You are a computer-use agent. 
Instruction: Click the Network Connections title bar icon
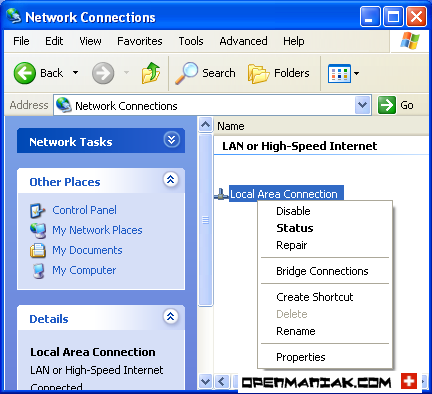coord(14,16)
